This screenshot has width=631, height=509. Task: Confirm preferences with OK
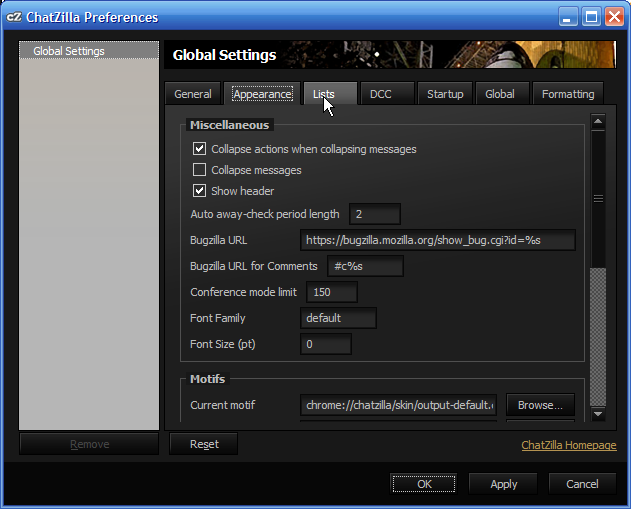pyautogui.click(x=424, y=484)
